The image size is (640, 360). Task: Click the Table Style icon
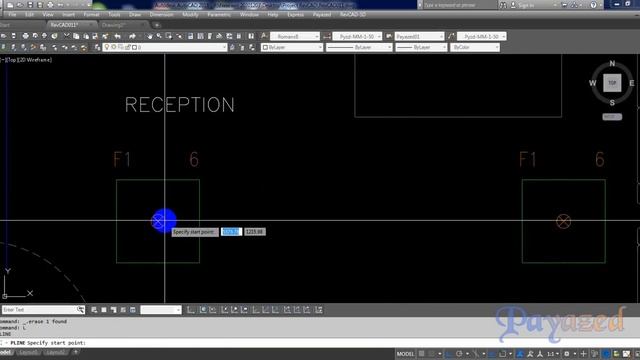389,36
